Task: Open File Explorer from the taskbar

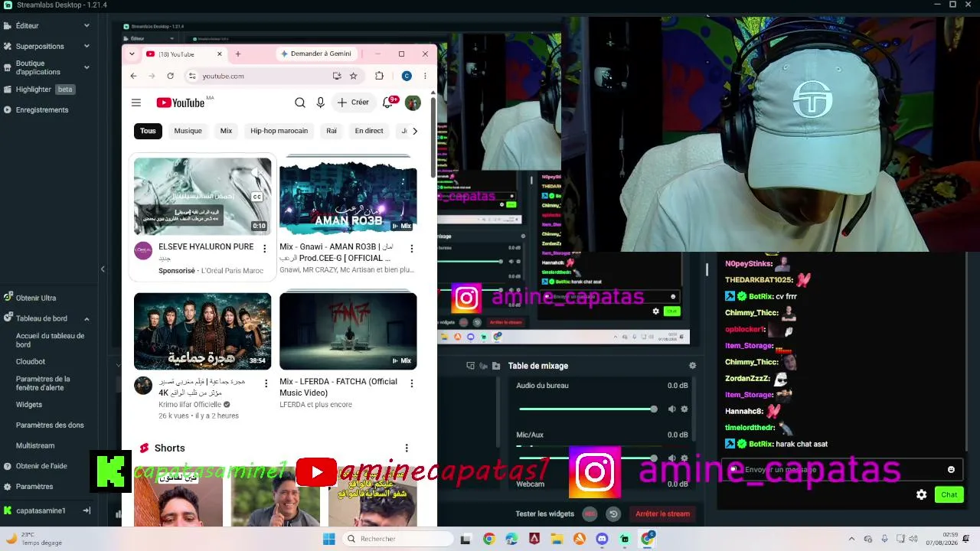Action: pos(557,539)
